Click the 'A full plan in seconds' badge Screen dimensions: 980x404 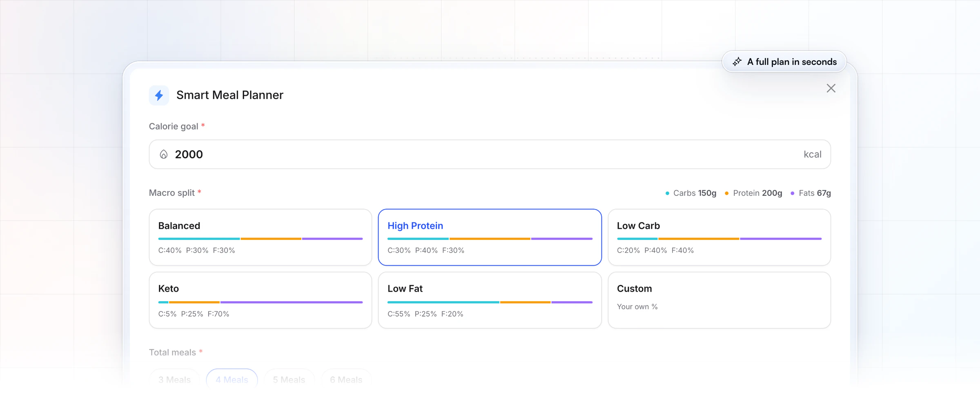784,62
